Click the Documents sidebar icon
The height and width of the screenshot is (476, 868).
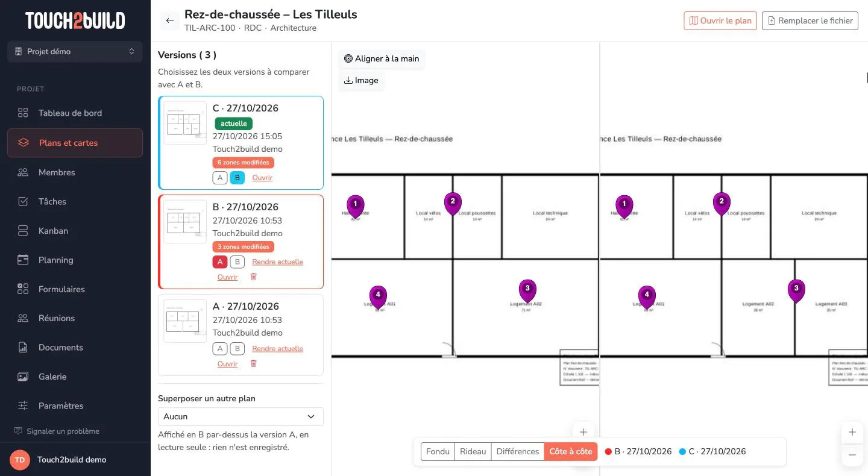[23, 347]
